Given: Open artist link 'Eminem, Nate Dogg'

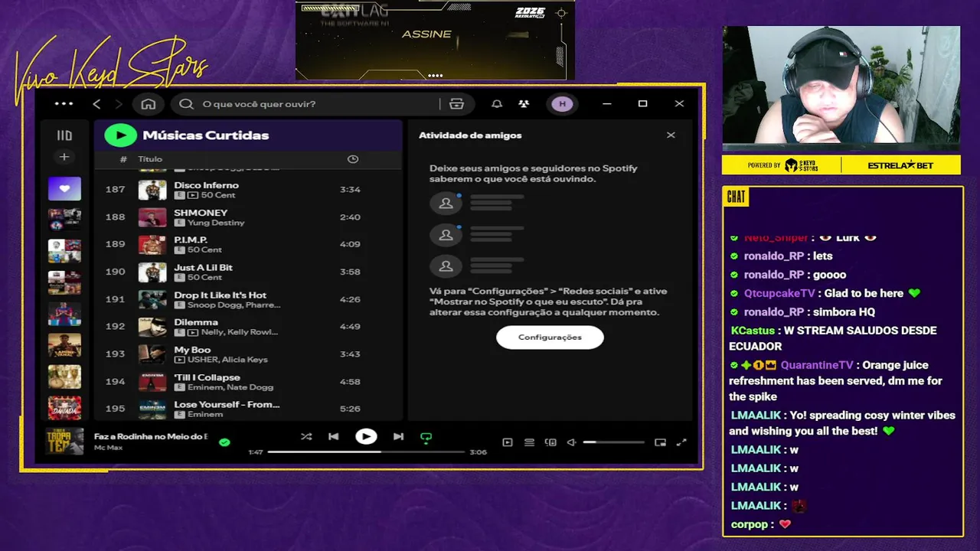Looking at the screenshot, I should [x=230, y=387].
